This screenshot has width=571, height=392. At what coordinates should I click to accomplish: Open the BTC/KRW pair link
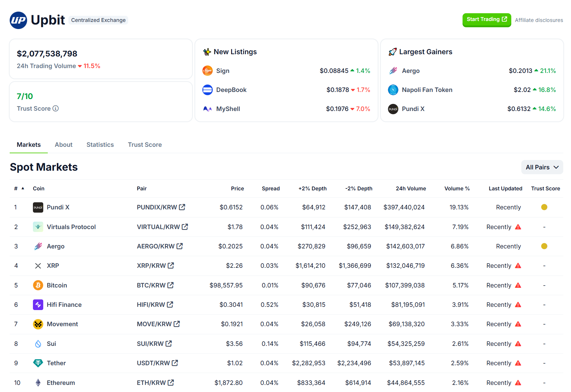point(155,285)
